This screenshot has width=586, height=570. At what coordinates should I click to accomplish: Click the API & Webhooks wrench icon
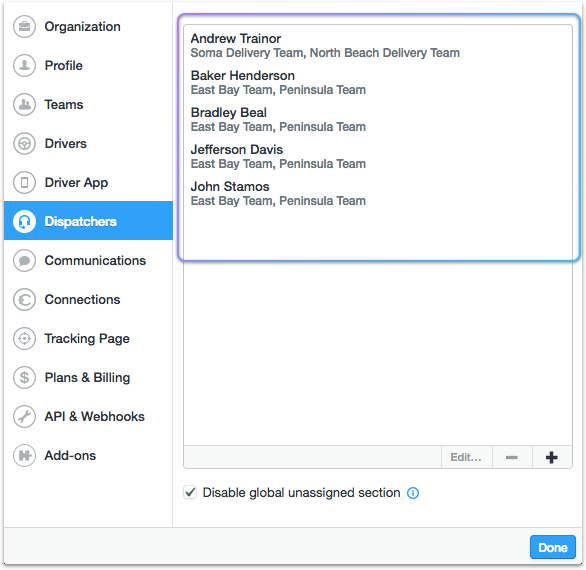coord(24,416)
